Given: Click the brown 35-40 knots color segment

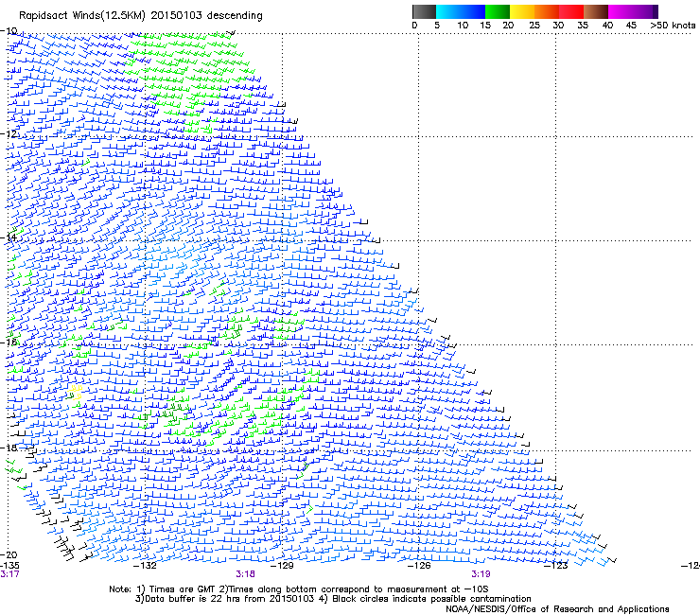Looking at the screenshot, I should (x=596, y=11).
